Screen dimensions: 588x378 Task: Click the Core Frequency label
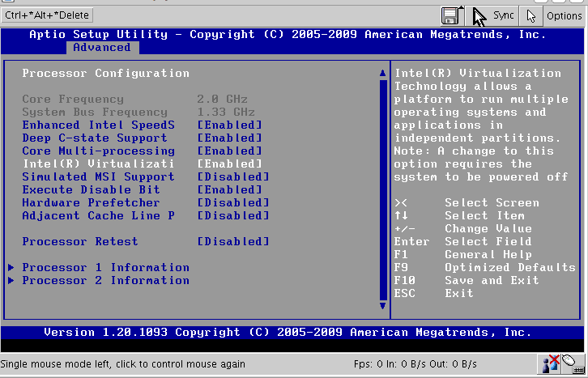point(73,99)
